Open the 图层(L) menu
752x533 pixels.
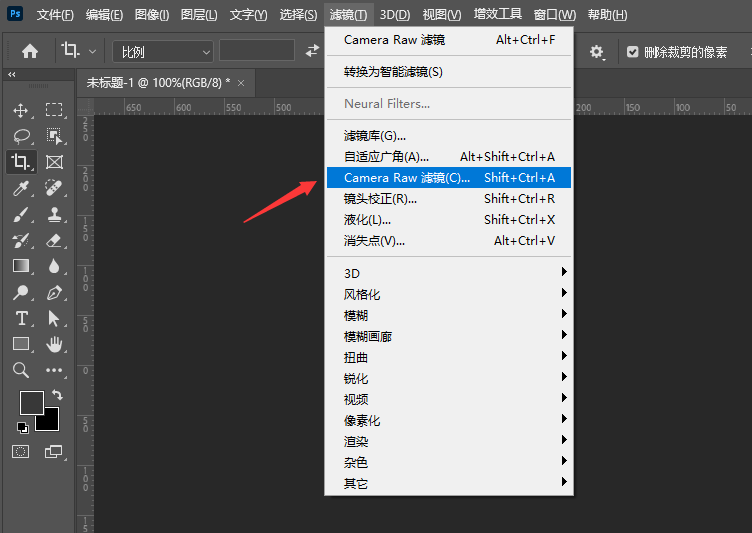[199, 14]
